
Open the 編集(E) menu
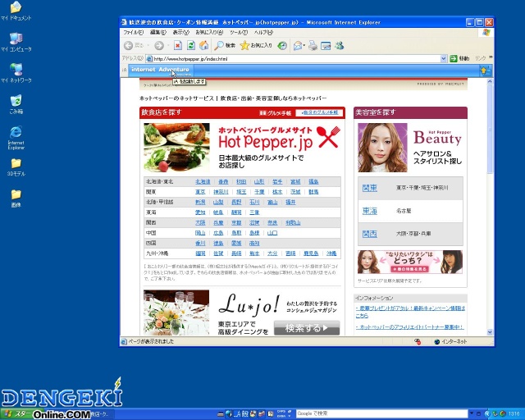tap(158, 33)
